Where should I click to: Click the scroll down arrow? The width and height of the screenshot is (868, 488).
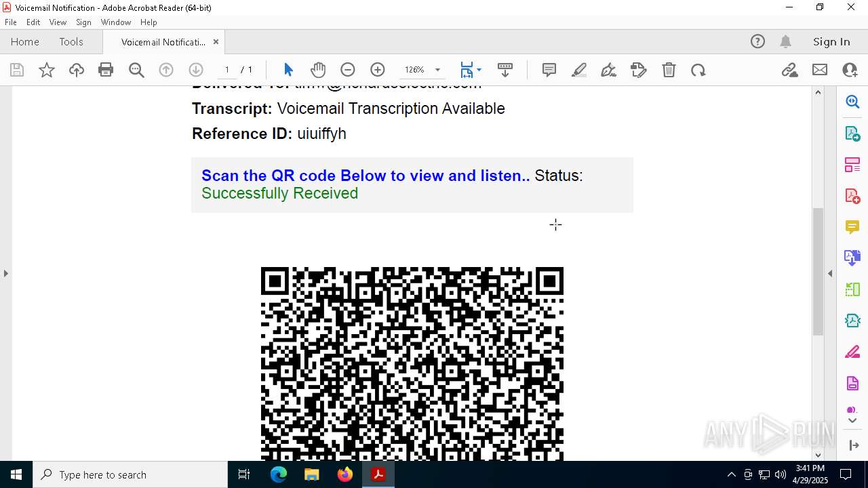[x=818, y=455]
